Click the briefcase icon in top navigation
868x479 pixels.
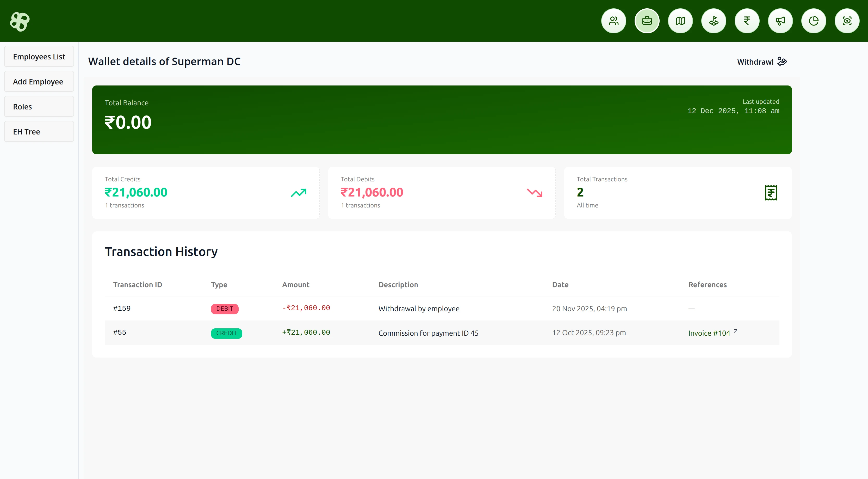[x=647, y=21]
